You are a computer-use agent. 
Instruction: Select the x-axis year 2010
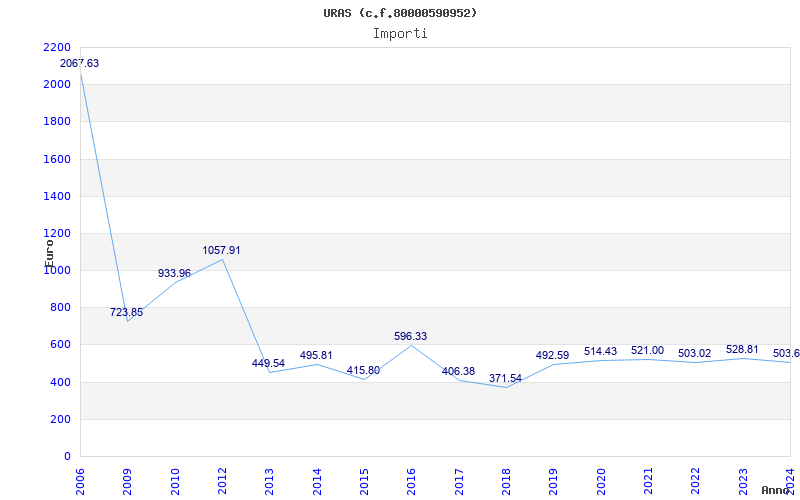click(174, 482)
